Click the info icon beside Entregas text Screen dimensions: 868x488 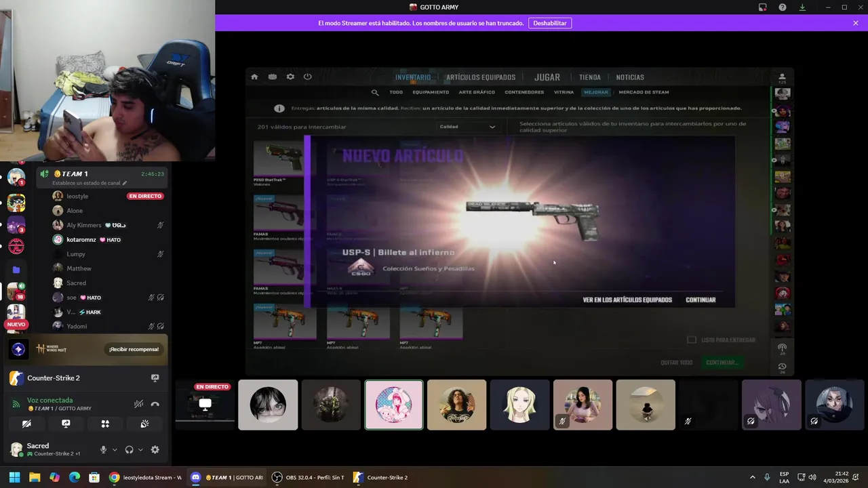(x=279, y=108)
